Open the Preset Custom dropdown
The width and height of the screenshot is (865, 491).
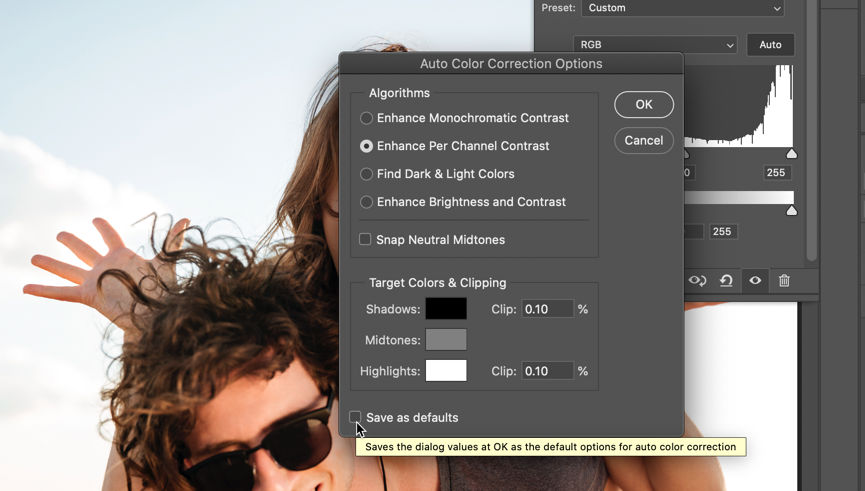click(x=683, y=8)
